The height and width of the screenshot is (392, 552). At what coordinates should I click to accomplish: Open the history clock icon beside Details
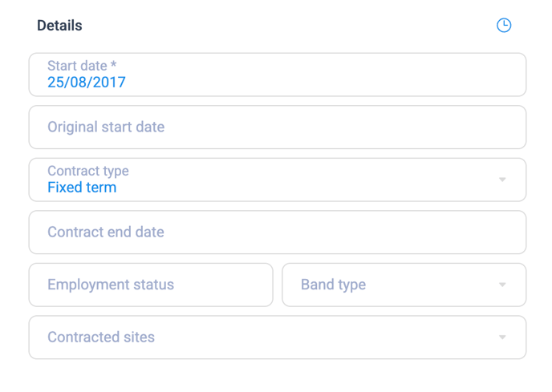click(504, 26)
